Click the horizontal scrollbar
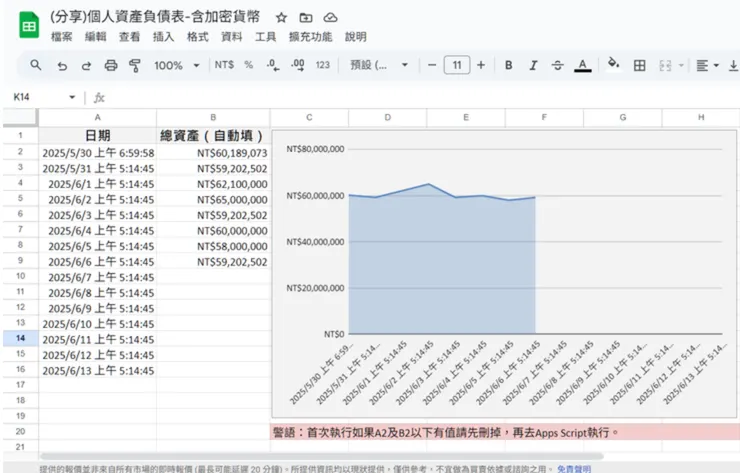 pos(321,456)
